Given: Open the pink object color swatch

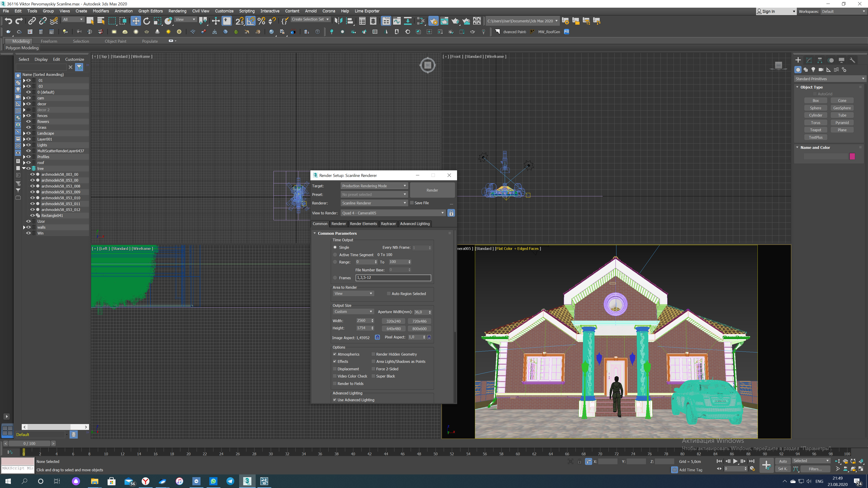Looking at the screenshot, I should pyautogui.click(x=852, y=156).
